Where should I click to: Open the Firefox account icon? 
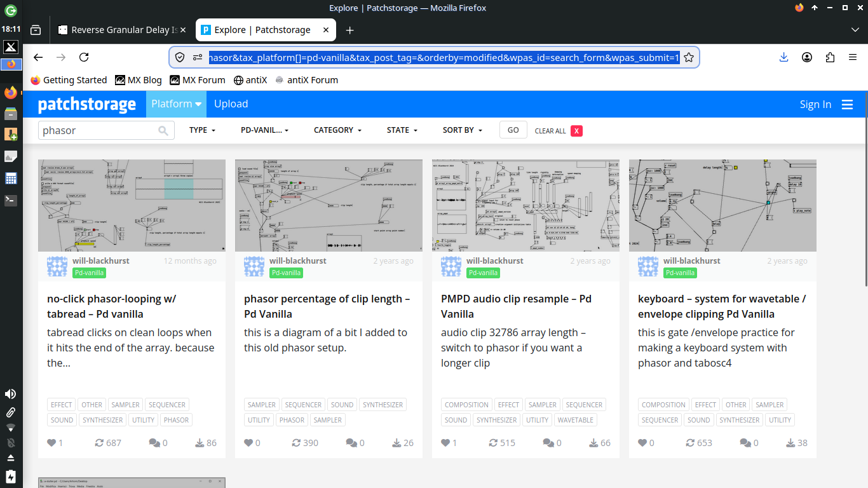click(x=807, y=57)
